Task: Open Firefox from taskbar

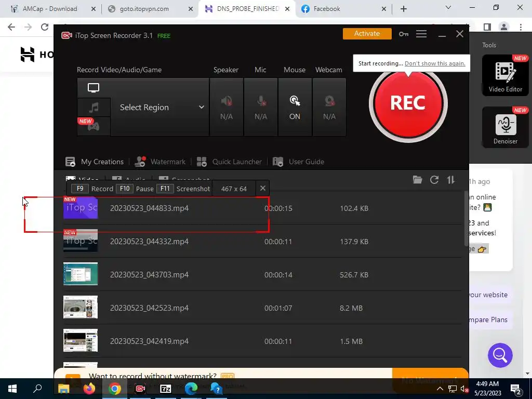Action: 89,389
